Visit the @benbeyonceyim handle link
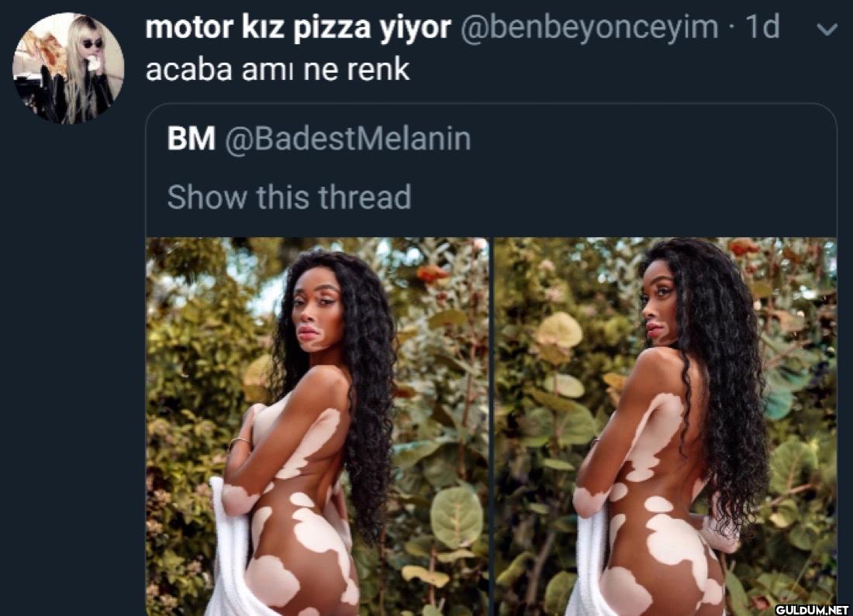Screen dimensions: 853x616 [x=589, y=28]
